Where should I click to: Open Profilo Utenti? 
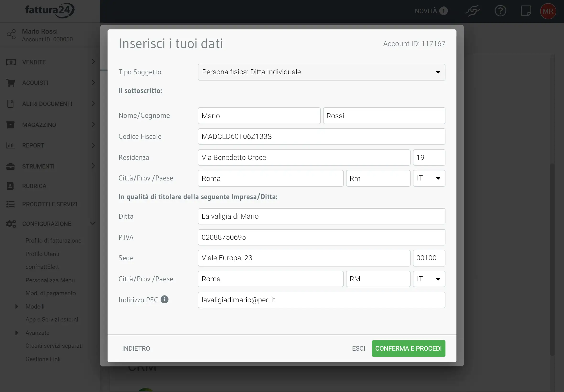(42, 254)
